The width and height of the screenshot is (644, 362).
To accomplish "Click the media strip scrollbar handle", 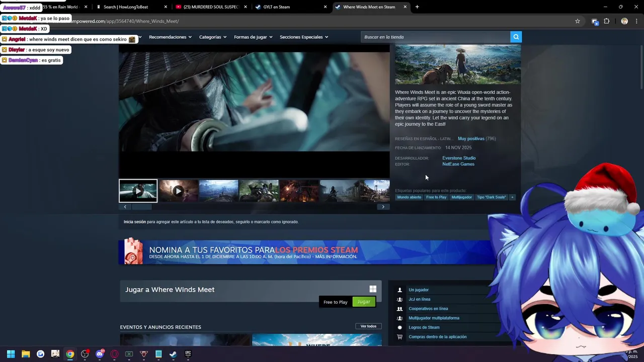I will click(141, 207).
